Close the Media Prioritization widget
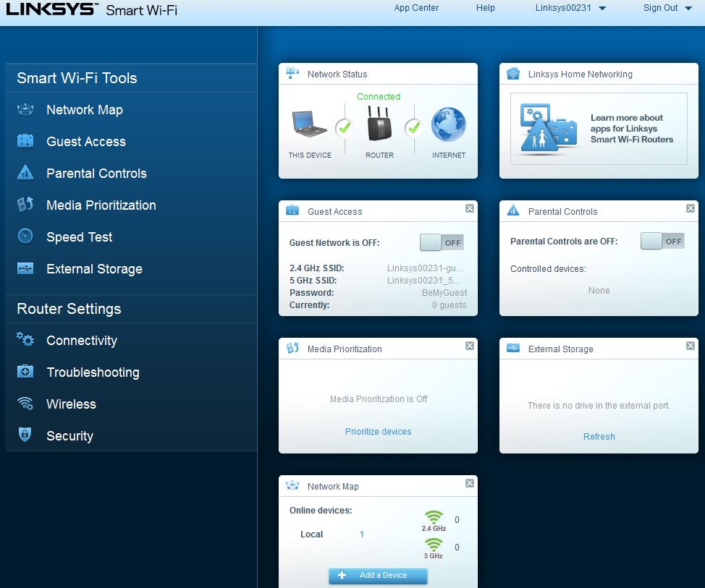705x588 pixels. point(470,346)
